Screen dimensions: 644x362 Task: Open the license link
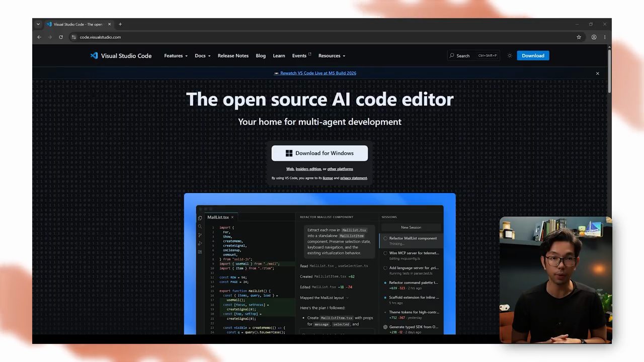(328, 178)
